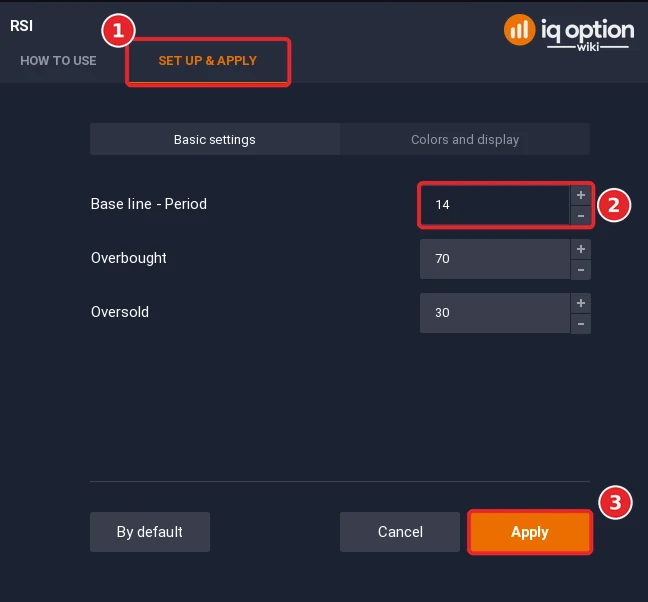Click the Overbought value field

point(495,259)
